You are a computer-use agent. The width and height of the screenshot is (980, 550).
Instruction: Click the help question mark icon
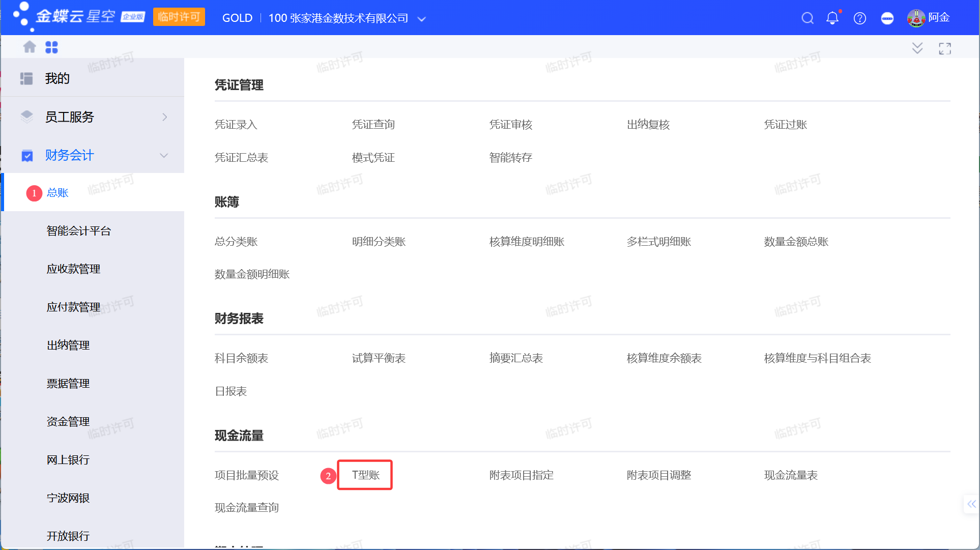pos(859,18)
